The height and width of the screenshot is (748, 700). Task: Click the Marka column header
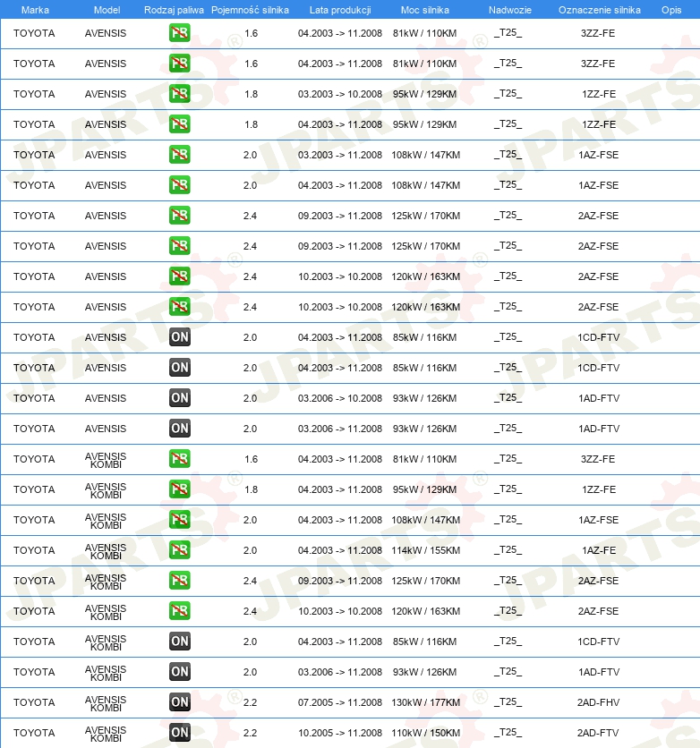click(x=35, y=10)
